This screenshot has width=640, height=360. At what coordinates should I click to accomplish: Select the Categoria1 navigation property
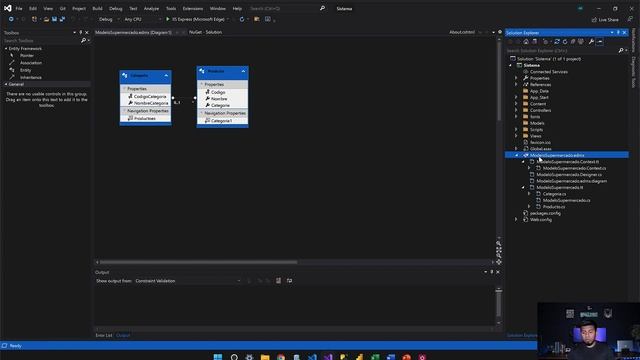click(x=222, y=121)
